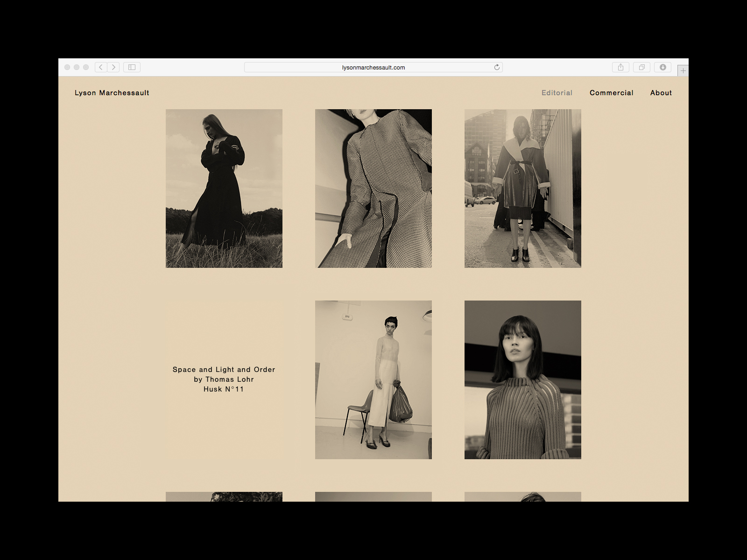The height and width of the screenshot is (560, 747).
Task: Click the browser forward arrow button
Action: (x=113, y=67)
